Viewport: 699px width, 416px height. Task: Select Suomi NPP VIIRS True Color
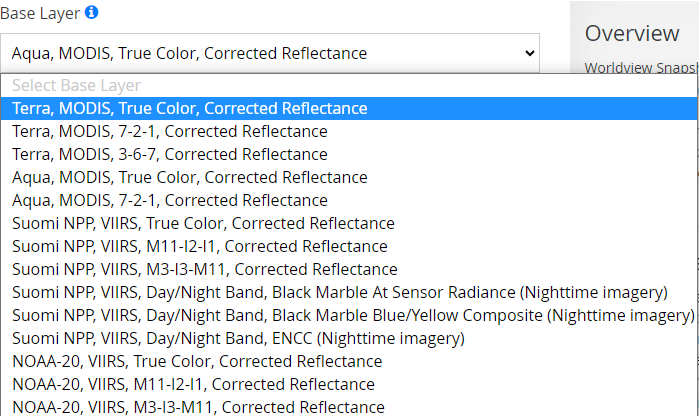(x=203, y=223)
